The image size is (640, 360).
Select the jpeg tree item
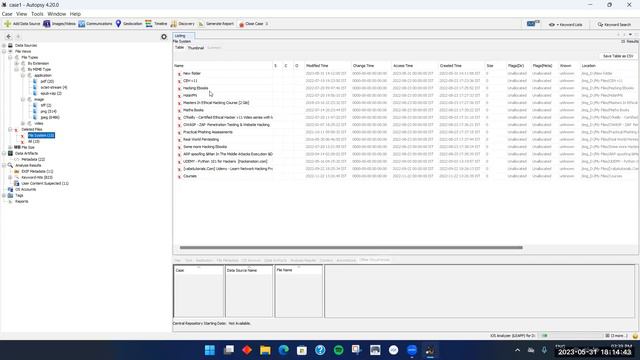coord(50,118)
